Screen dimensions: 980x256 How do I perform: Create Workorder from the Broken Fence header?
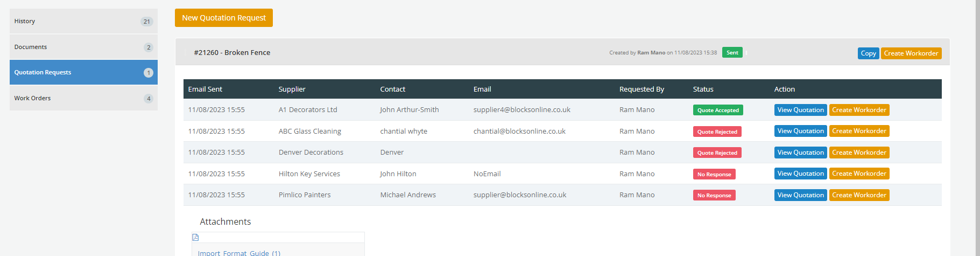click(x=911, y=53)
